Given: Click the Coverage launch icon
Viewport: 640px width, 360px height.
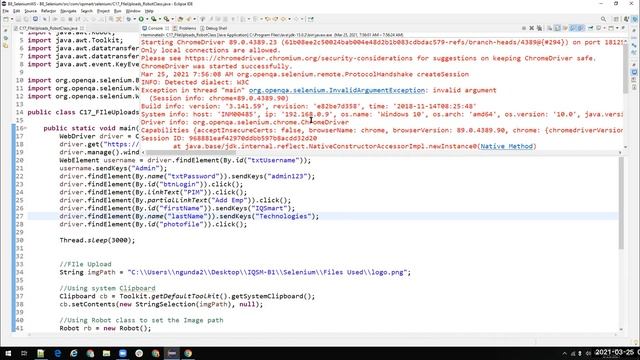Looking at the screenshot, I should (x=153, y=19).
